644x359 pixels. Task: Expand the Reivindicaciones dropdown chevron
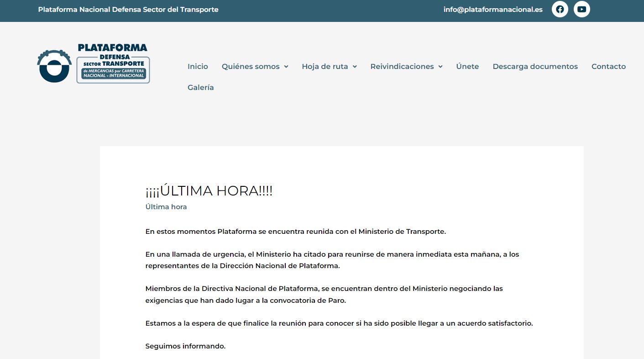[440, 67]
